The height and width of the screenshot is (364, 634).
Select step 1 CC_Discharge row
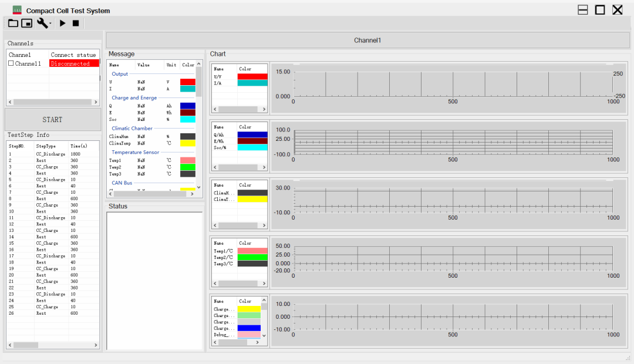[50, 154]
